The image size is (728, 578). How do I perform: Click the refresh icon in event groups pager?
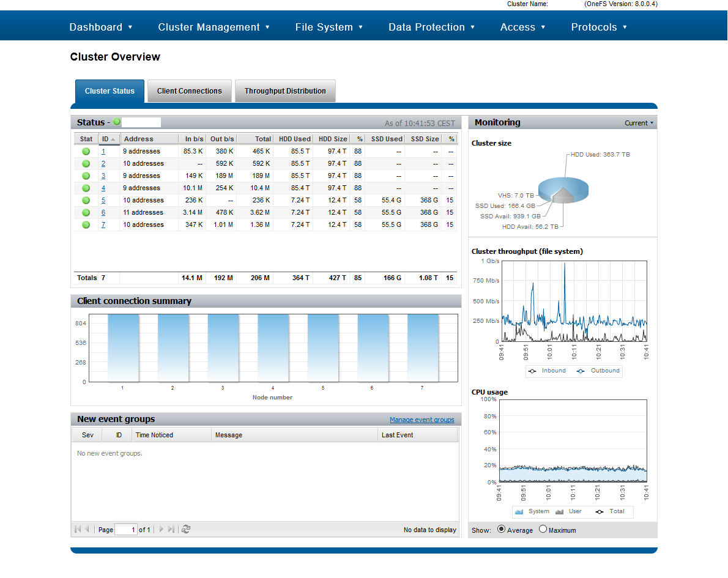pos(186,529)
